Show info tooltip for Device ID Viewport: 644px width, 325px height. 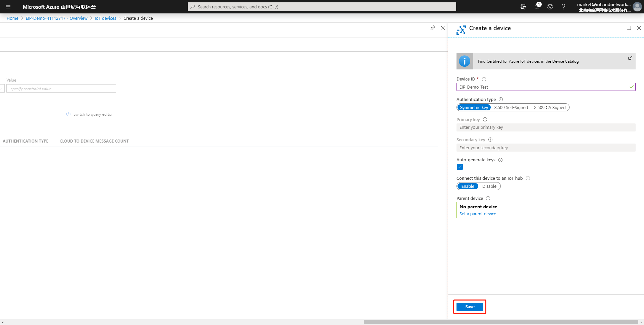(484, 79)
